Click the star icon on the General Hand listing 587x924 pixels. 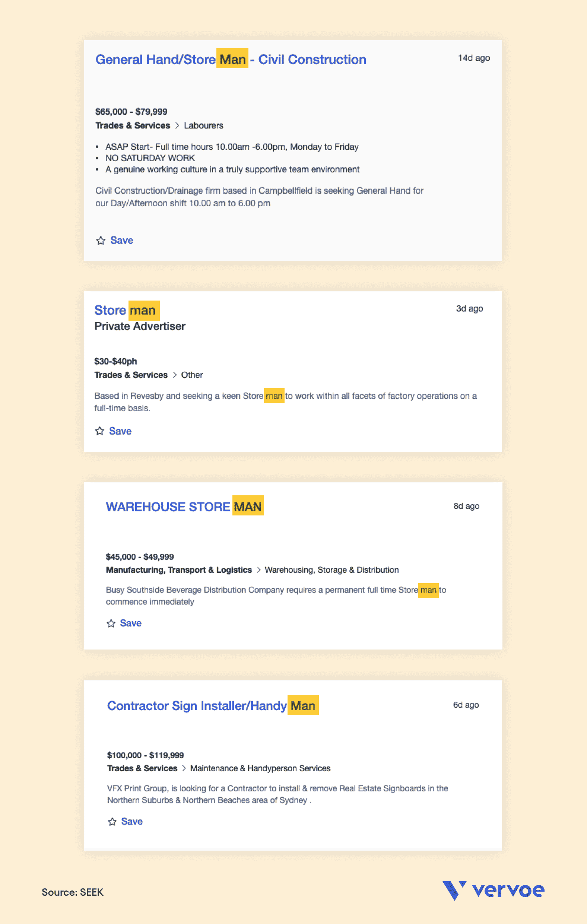[x=101, y=241]
